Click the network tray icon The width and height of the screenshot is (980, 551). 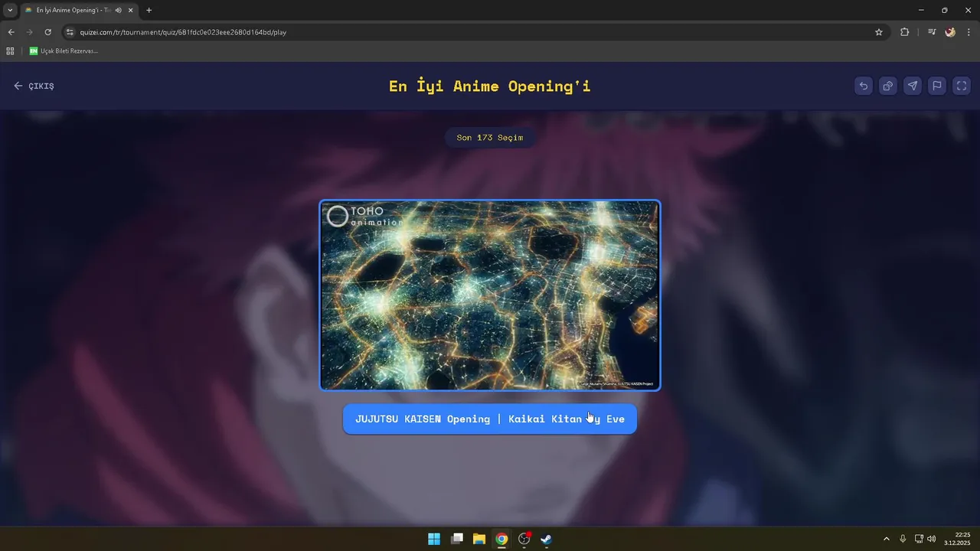(919, 539)
